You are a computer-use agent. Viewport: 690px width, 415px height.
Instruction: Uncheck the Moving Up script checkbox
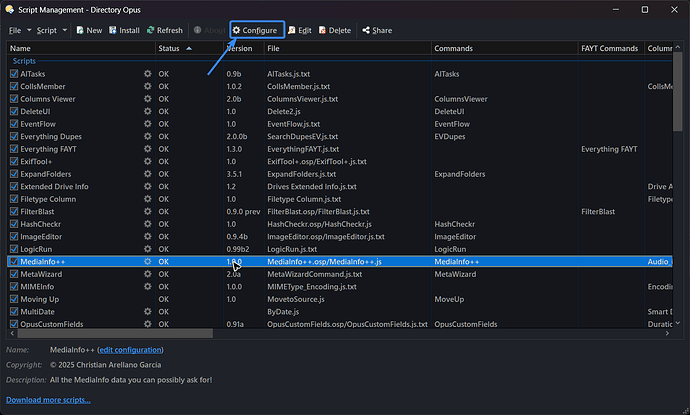pos(14,299)
